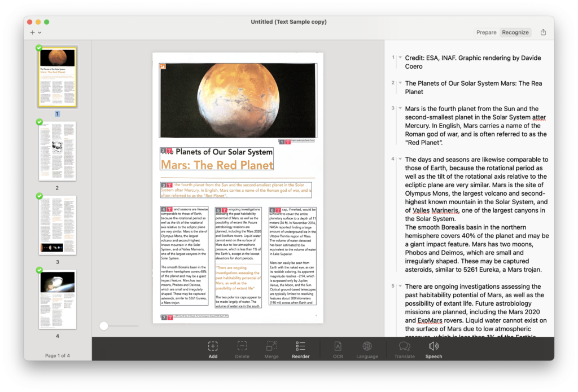Select the page 4 thumbnail
The image size is (578, 392).
pyautogui.click(x=58, y=299)
